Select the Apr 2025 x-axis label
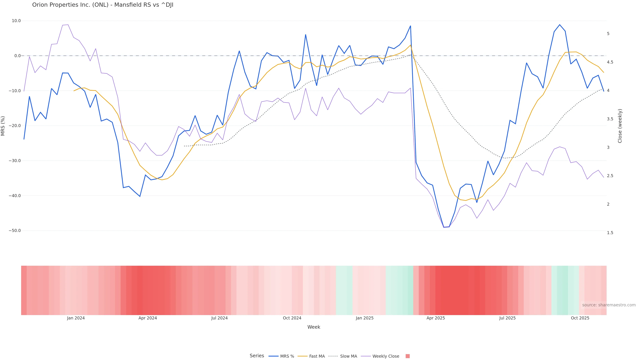 pos(436,318)
